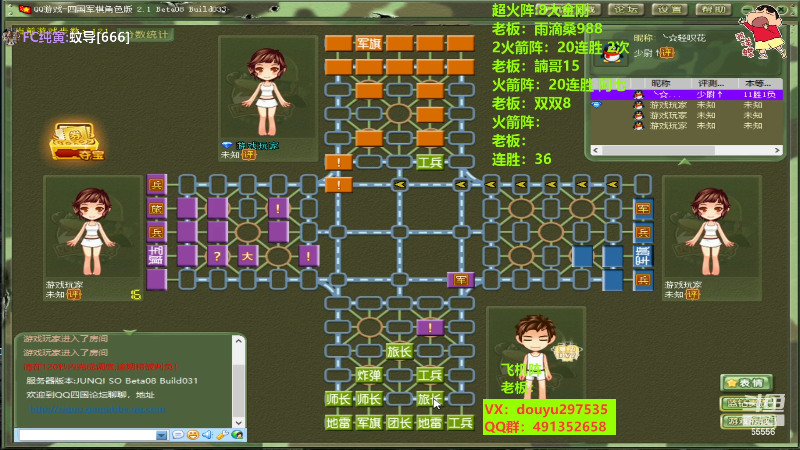Select the purple exclamation piece in bottom camp
Screen dimensions: 800x450
(430, 328)
